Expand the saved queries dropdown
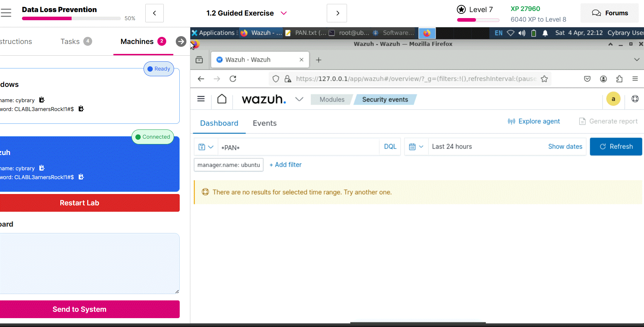Image resolution: width=644 pixels, height=327 pixels. 206,147
